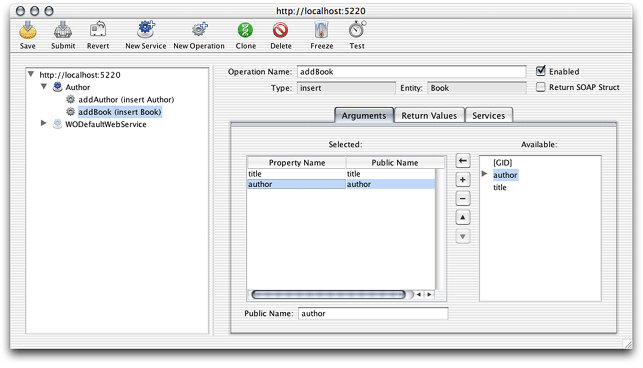The image size is (643, 368).
Task: Click the Revert toolbar icon
Action: tap(98, 30)
